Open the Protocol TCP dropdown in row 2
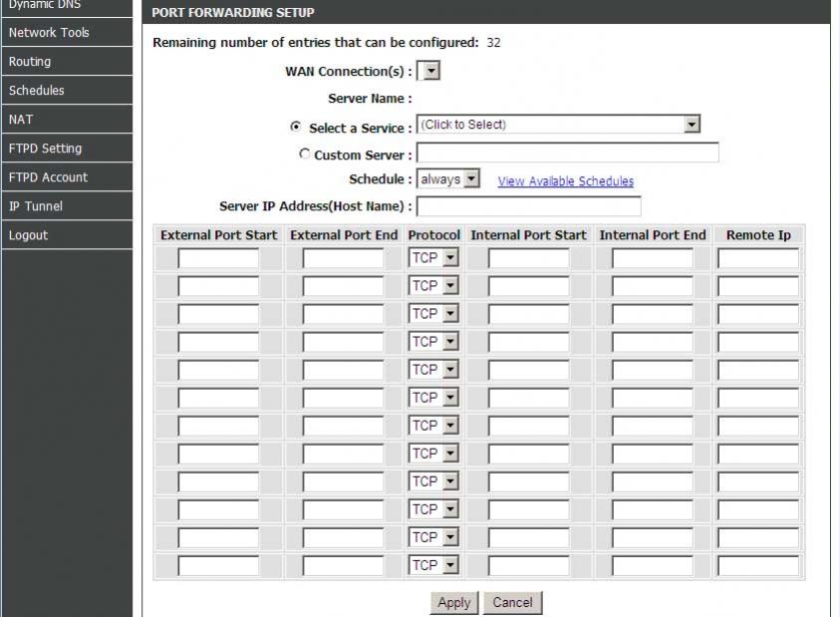Image resolution: width=840 pixels, height=617 pixels. click(433, 286)
